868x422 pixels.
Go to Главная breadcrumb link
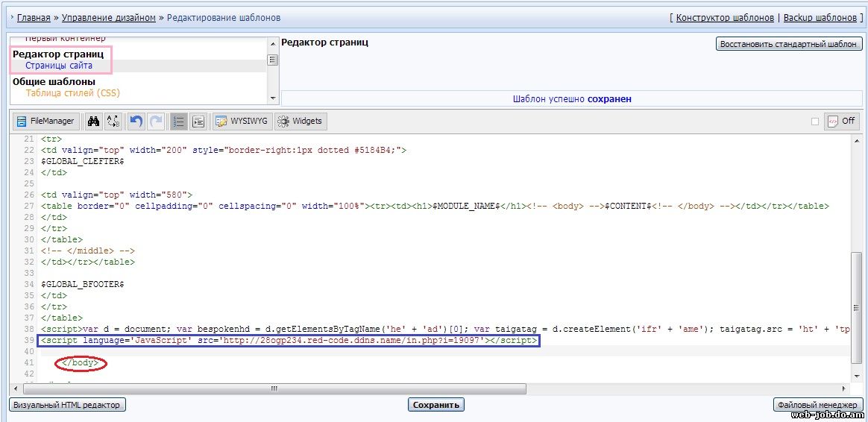pyautogui.click(x=34, y=18)
